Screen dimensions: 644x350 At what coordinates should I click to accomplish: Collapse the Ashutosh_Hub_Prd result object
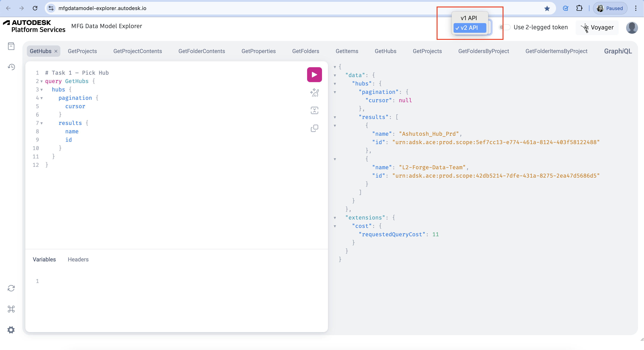[x=335, y=126]
